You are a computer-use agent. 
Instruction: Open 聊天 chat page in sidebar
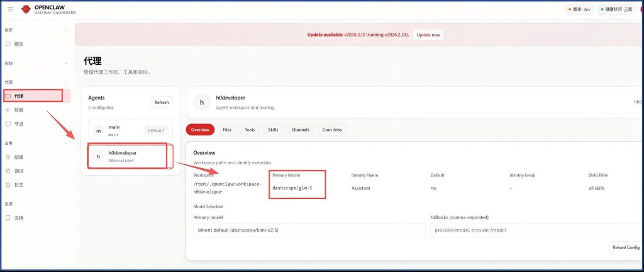click(19, 44)
